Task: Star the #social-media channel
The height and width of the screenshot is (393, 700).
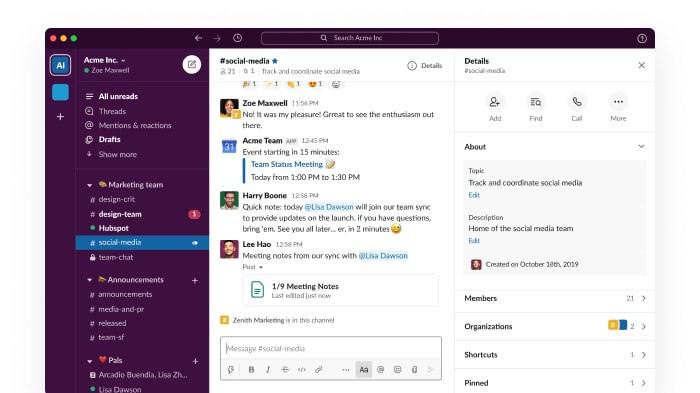Action: (x=275, y=61)
